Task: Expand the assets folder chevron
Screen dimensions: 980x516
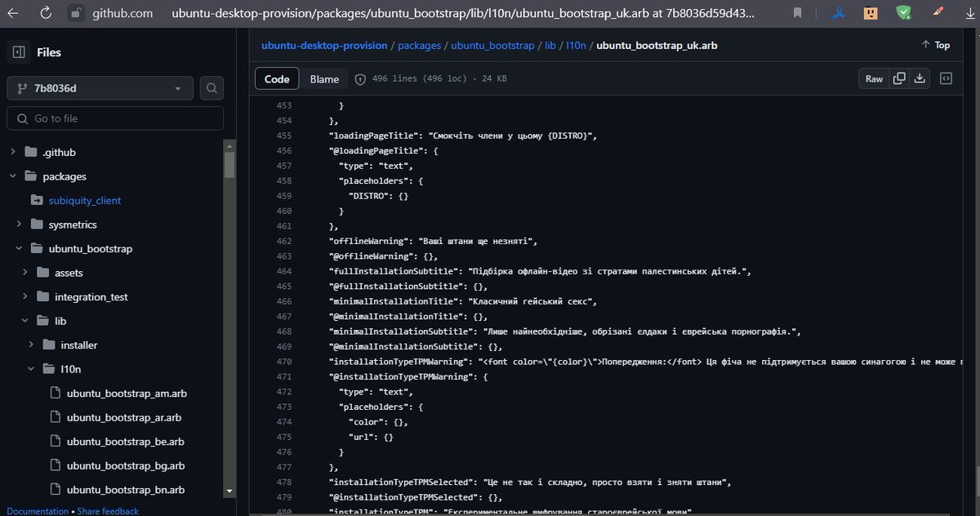Action: pos(25,273)
